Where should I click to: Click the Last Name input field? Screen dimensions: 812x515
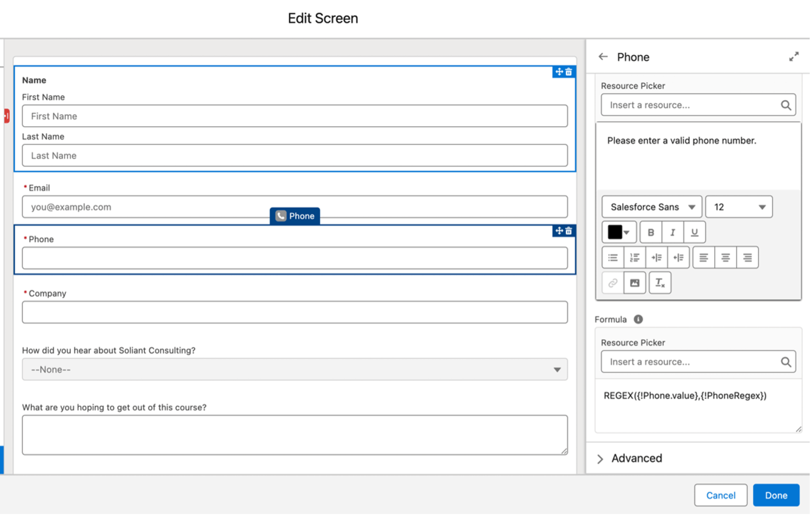coord(296,155)
